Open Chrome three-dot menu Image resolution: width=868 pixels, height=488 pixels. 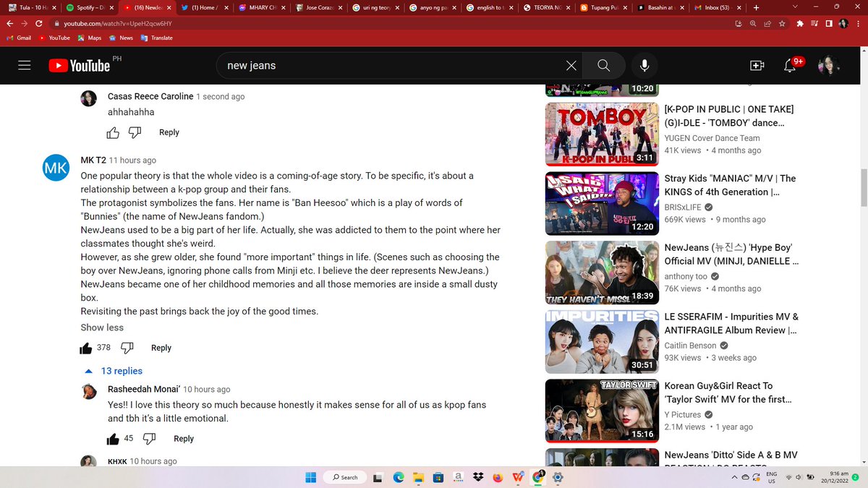click(858, 23)
